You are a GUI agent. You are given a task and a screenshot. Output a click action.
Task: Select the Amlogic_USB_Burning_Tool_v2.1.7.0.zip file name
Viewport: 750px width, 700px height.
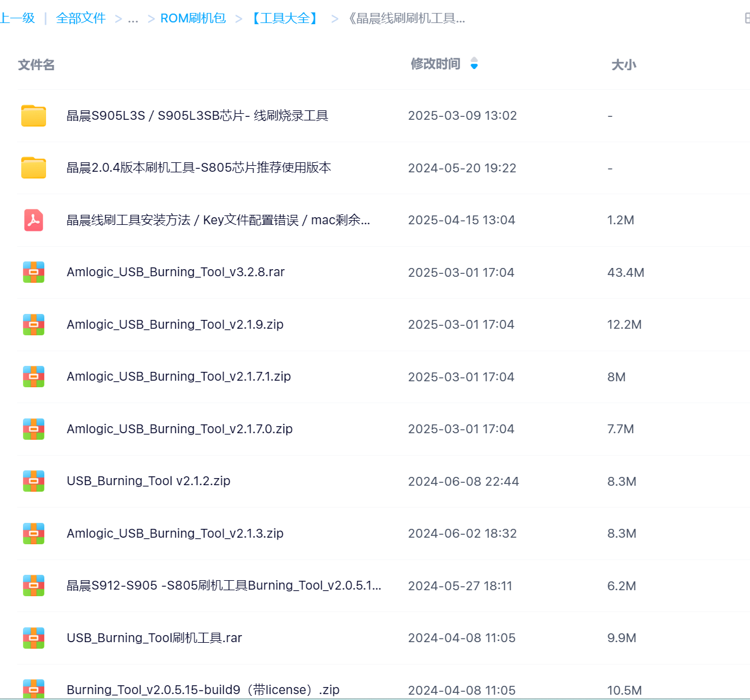pos(180,429)
